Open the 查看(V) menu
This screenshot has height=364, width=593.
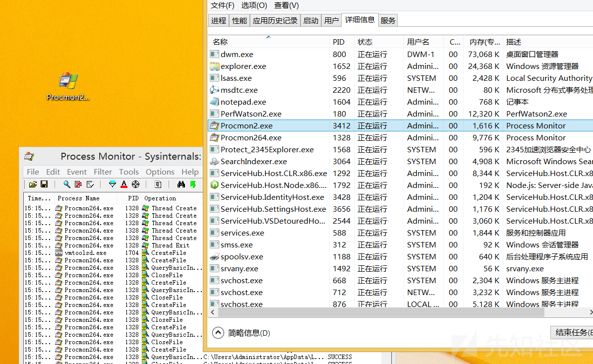286,5
